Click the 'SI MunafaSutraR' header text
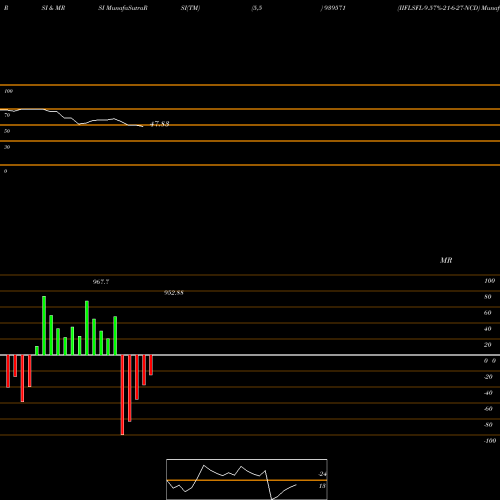 click(123, 8)
